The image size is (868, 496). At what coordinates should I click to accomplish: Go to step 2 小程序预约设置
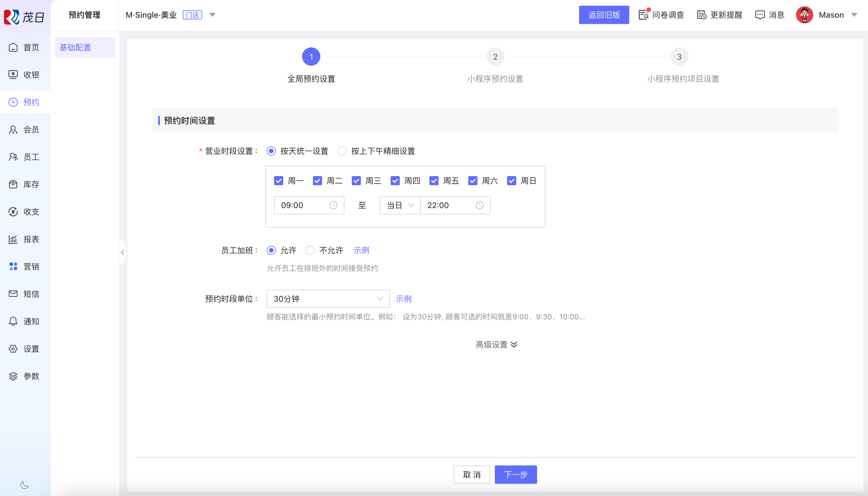point(495,57)
